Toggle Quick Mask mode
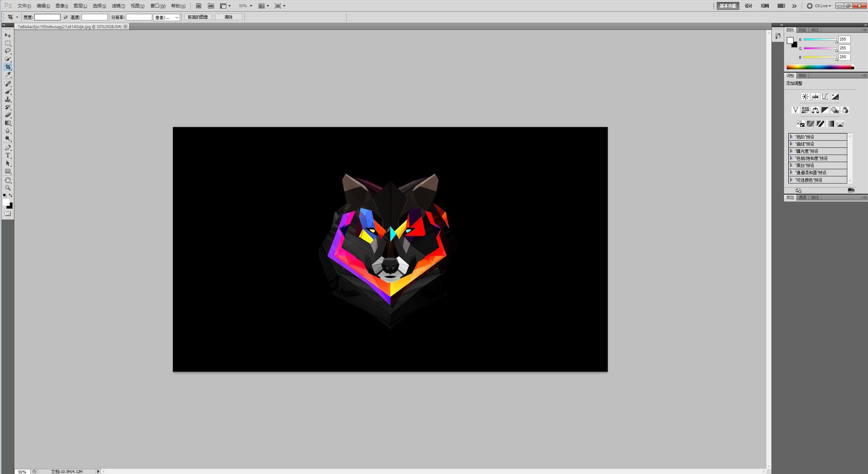The height and width of the screenshot is (474, 868). (x=8, y=214)
